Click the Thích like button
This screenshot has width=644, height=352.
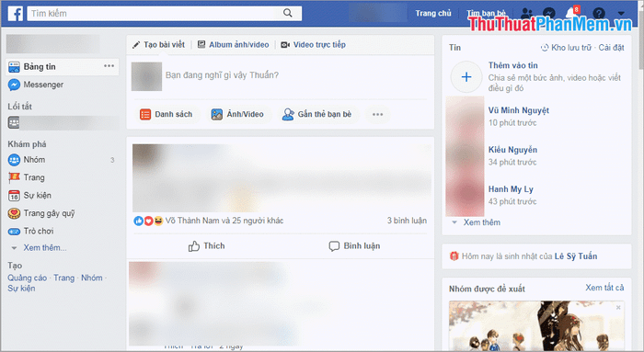pos(206,245)
